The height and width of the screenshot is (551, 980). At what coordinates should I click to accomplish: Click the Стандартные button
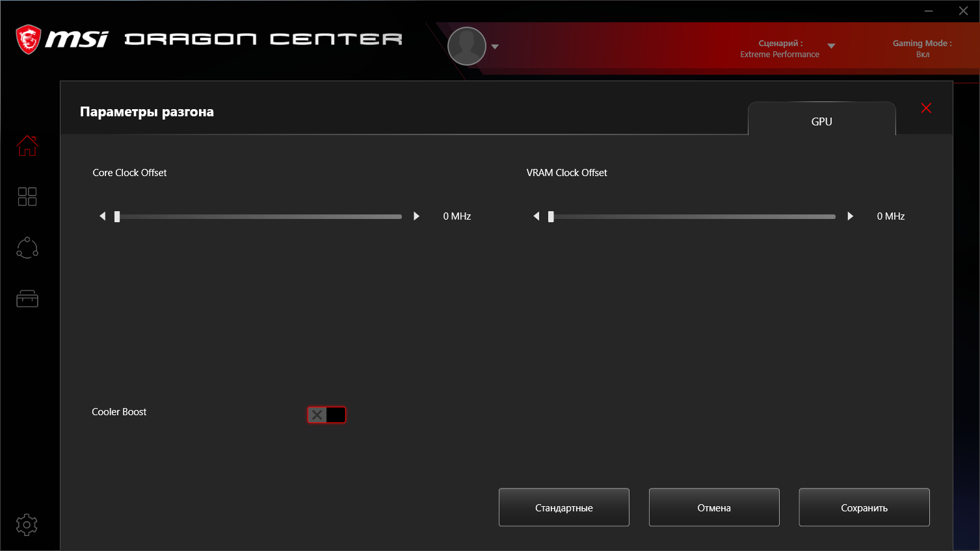pos(564,507)
